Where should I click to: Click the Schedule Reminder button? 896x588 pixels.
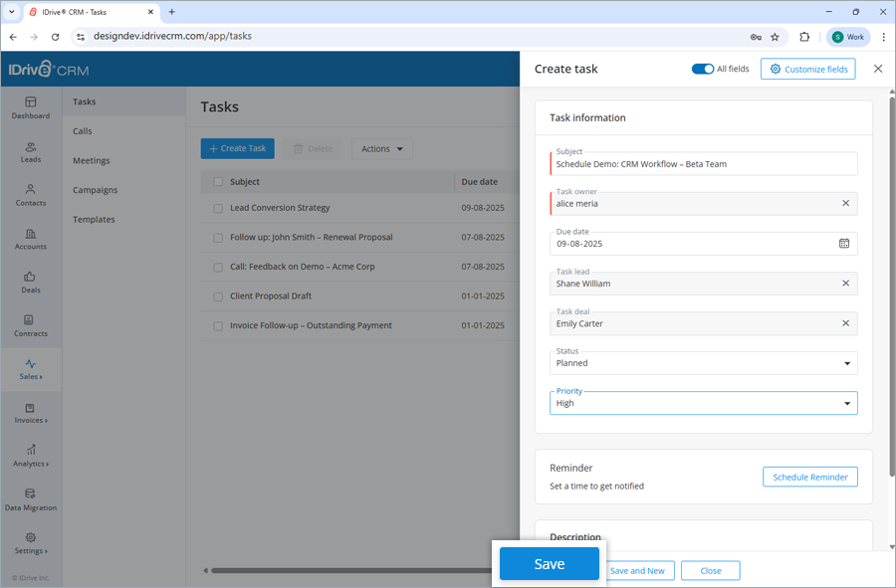[809, 477]
